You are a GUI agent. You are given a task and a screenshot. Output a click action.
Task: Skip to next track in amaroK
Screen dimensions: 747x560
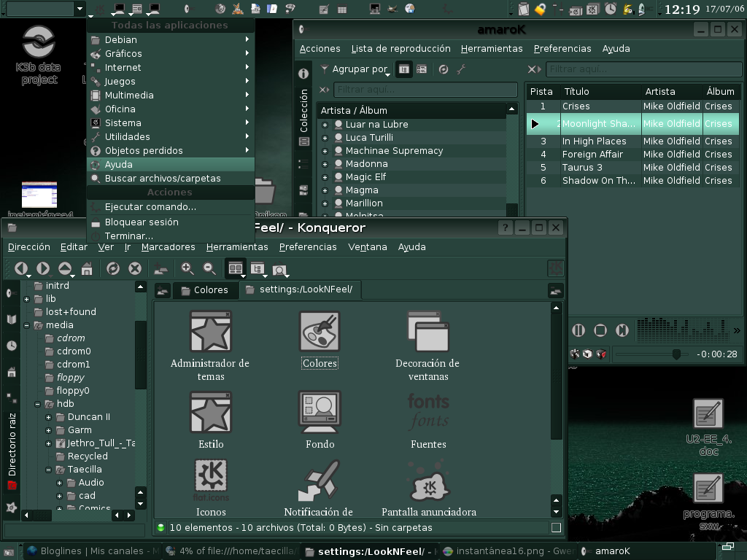622,330
